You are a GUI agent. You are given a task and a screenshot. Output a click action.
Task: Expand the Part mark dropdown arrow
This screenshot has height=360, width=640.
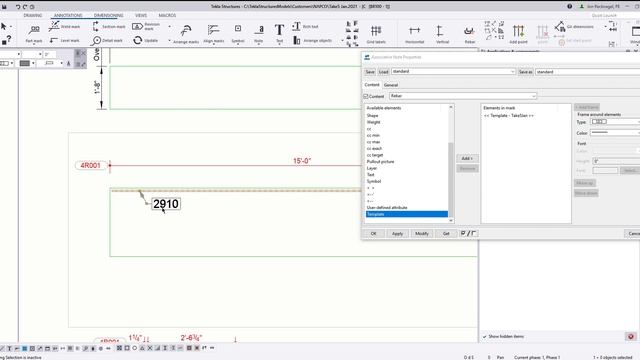(x=34, y=43)
